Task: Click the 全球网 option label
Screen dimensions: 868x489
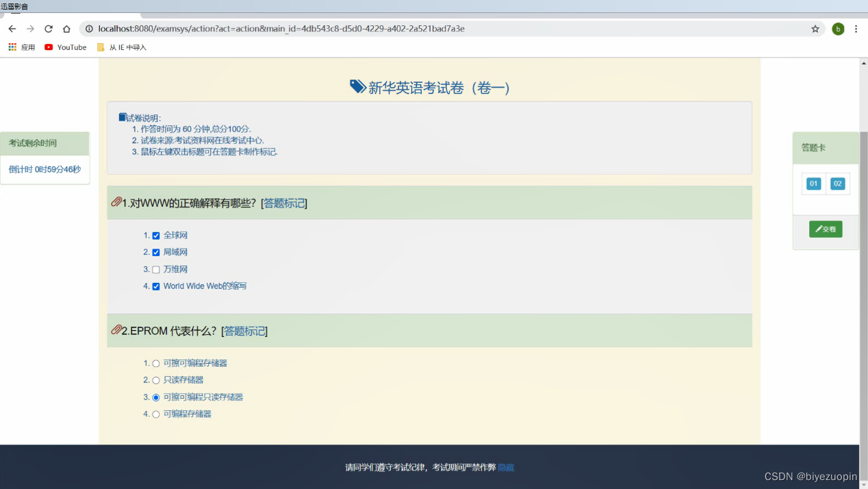Action: [175, 236]
